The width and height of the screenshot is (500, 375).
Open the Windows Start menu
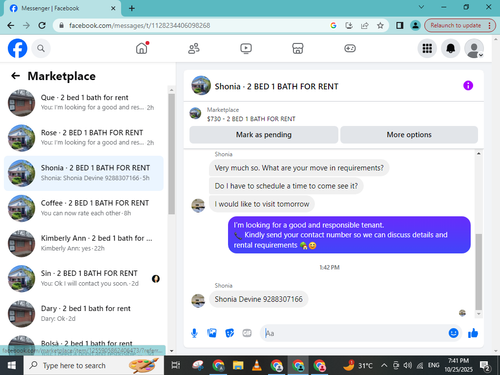(x=12, y=366)
